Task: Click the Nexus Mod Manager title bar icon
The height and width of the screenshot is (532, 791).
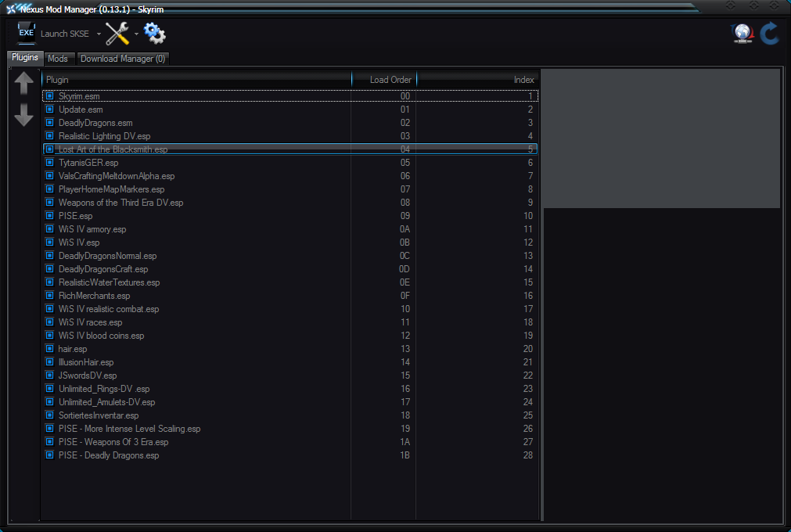Action: 11,9
